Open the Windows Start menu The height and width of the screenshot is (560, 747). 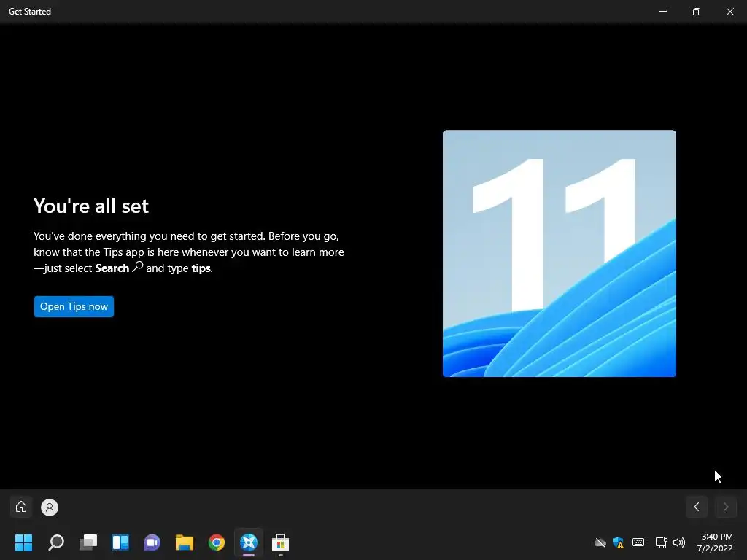pos(24,542)
